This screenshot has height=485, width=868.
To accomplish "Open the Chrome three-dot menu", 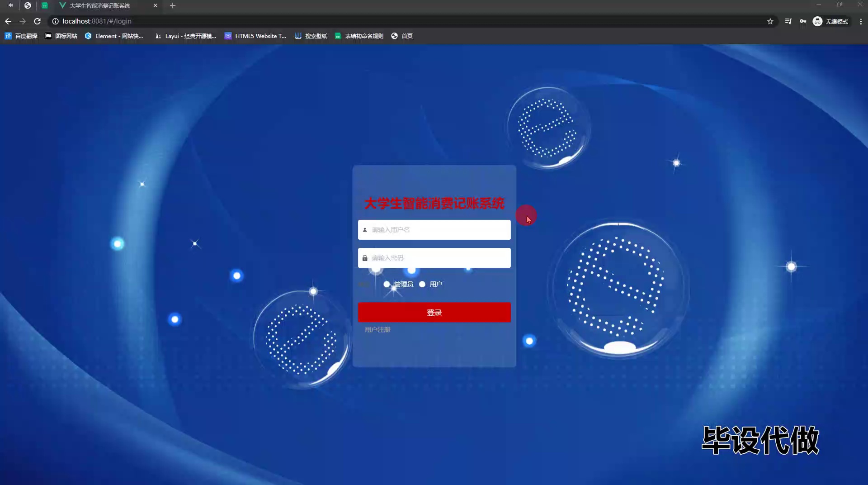I will [861, 21].
